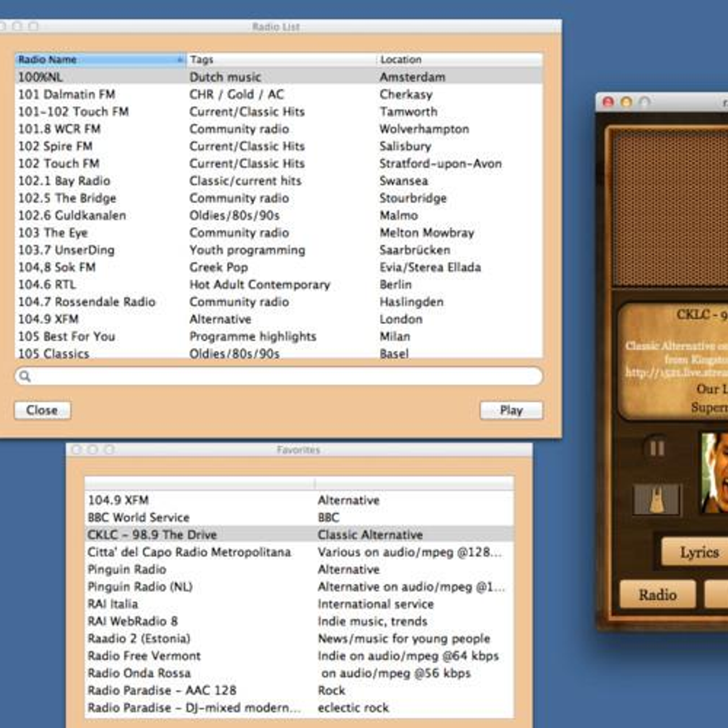
Task: Click the Youth programming tag
Action: (247, 250)
